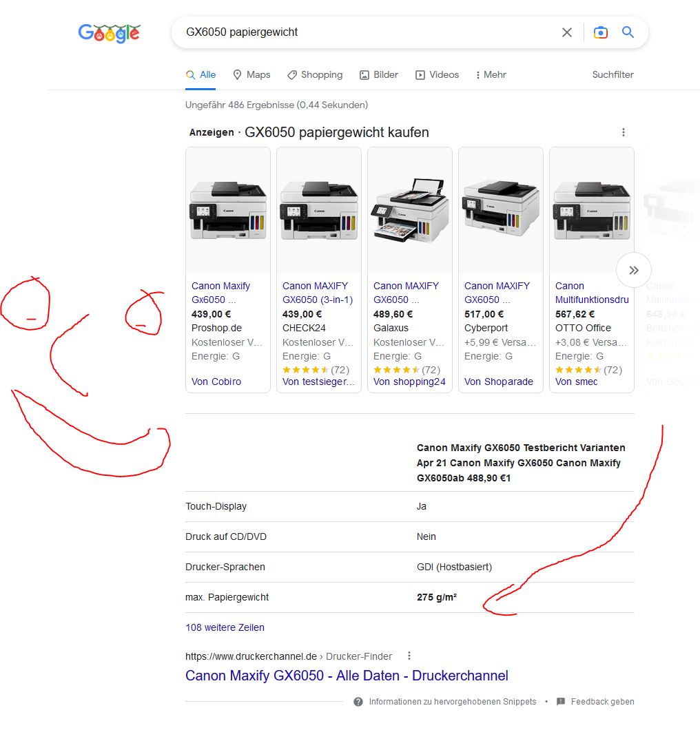Image resolution: width=700 pixels, height=730 pixels.
Task: Select Ungefähr 486 Ergebnisse stats text
Action: (276, 105)
